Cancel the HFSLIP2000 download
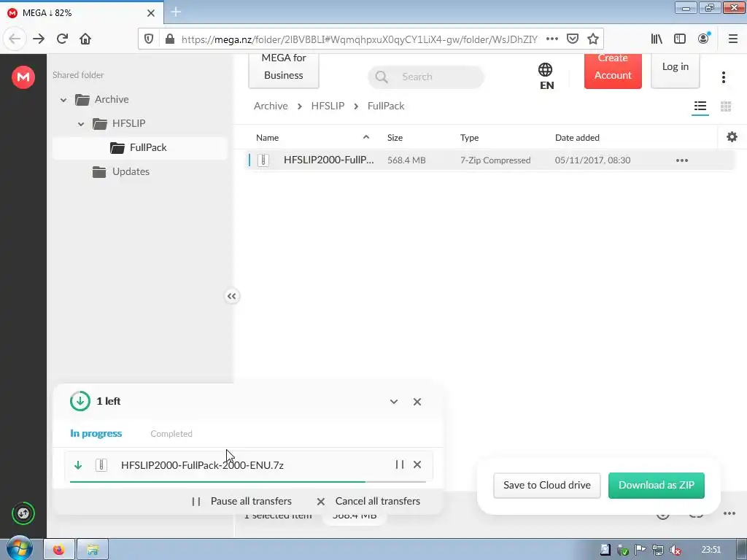This screenshot has height=560, width=747. [417, 464]
